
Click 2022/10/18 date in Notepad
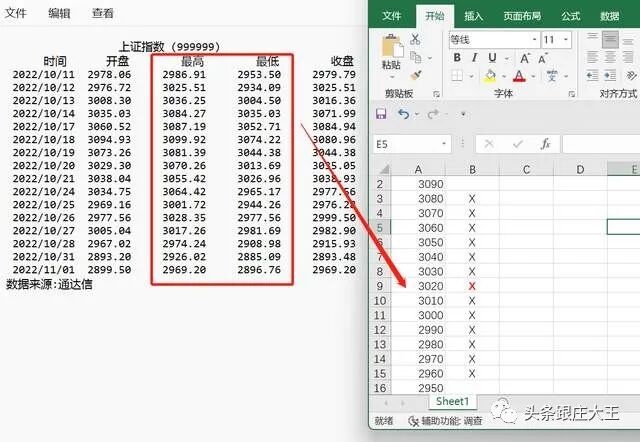pyautogui.click(x=44, y=140)
